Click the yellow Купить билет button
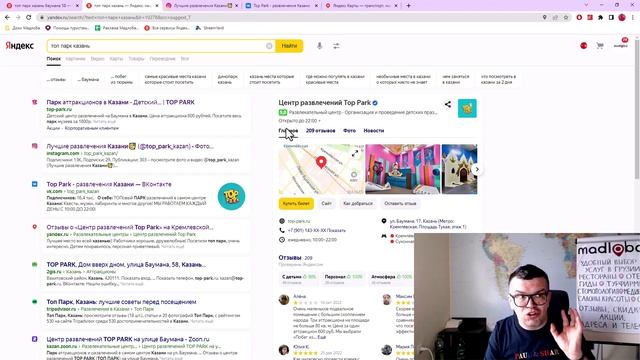 296,203
